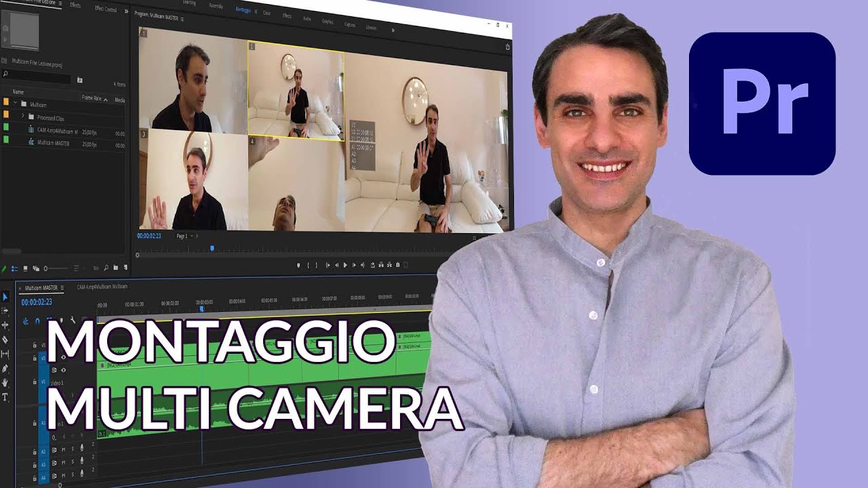This screenshot has width=868, height=488.
Task: Switch Project panel to Icon view
Action: [25, 268]
